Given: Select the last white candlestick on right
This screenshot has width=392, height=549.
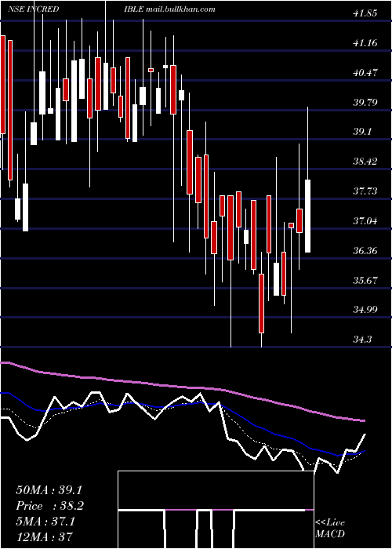Looking at the screenshot, I should pyautogui.click(x=307, y=216).
